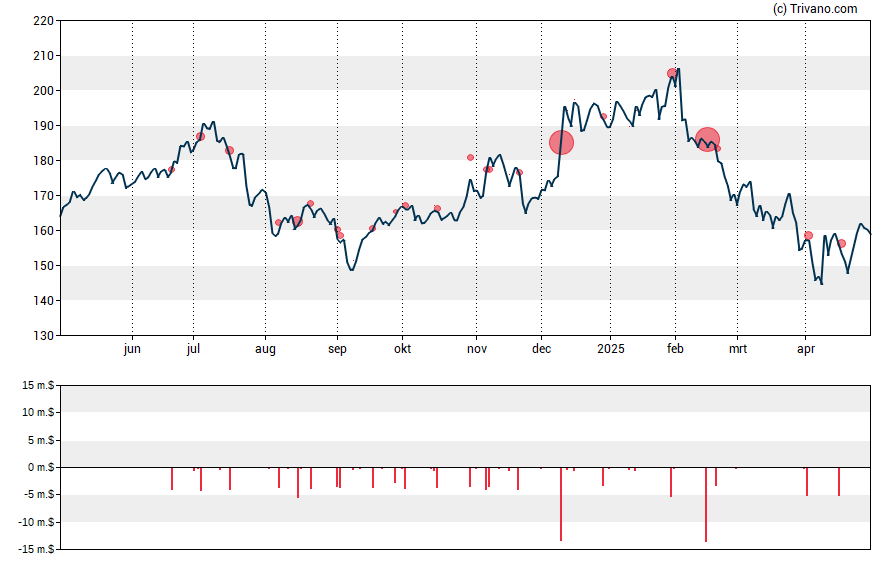Viewport: 888px width, 565px height.
Task: Click the -15 m.$ volume axis label
Action: pyautogui.click(x=36, y=549)
